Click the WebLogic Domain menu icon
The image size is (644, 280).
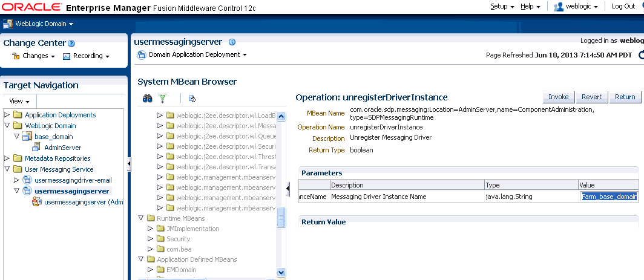[8, 24]
